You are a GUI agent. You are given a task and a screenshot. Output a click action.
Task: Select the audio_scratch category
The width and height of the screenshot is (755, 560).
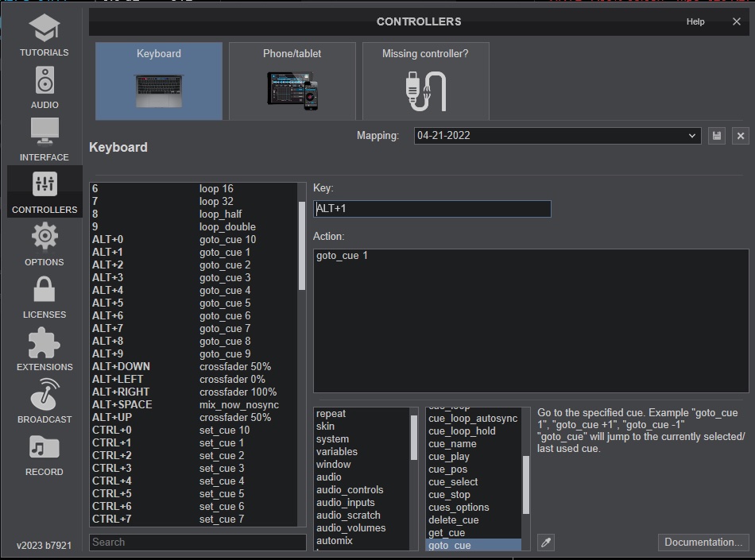click(350, 515)
